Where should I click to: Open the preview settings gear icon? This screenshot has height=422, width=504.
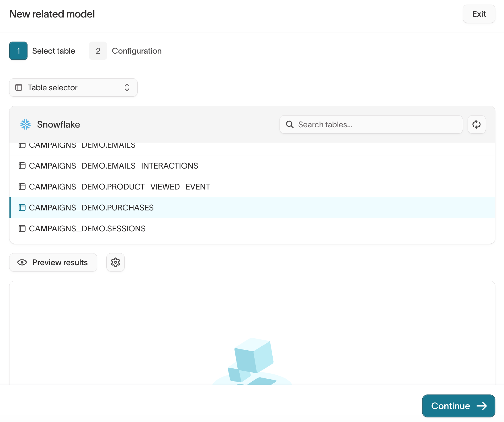click(115, 262)
